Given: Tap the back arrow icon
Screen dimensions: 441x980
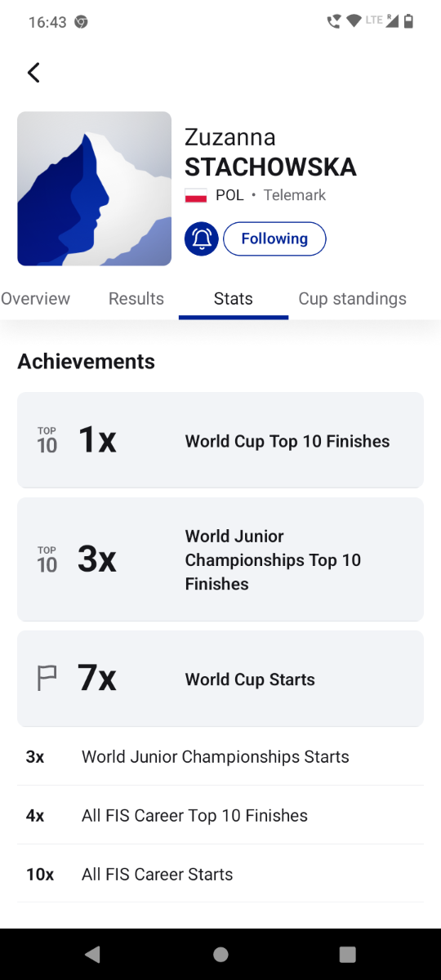Looking at the screenshot, I should click(33, 72).
